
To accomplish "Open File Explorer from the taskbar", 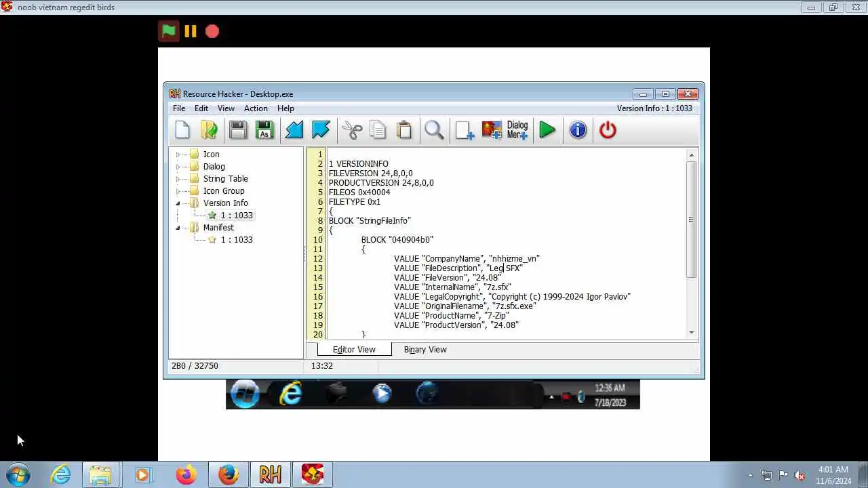I will (x=100, y=474).
